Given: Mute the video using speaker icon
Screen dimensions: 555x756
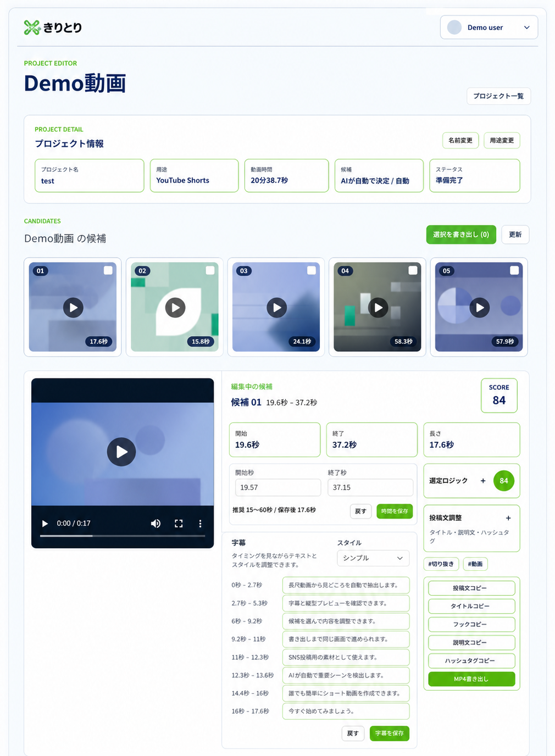Looking at the screenshot, I should click(x=156, y=524).
